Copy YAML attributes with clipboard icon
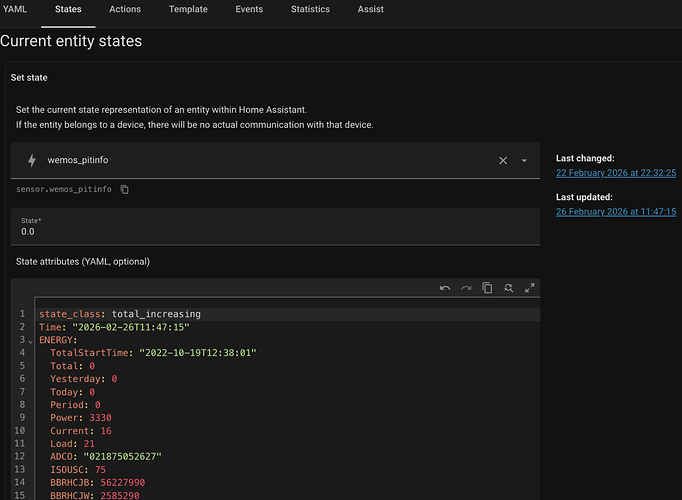Image resolution: width=682 pixels, height=500 pixels. click(487, 288)
